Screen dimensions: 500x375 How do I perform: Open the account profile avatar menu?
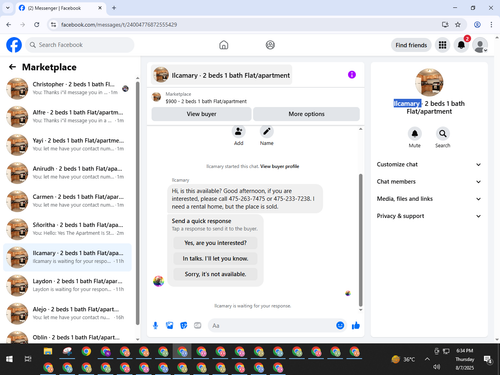(480, 45)
